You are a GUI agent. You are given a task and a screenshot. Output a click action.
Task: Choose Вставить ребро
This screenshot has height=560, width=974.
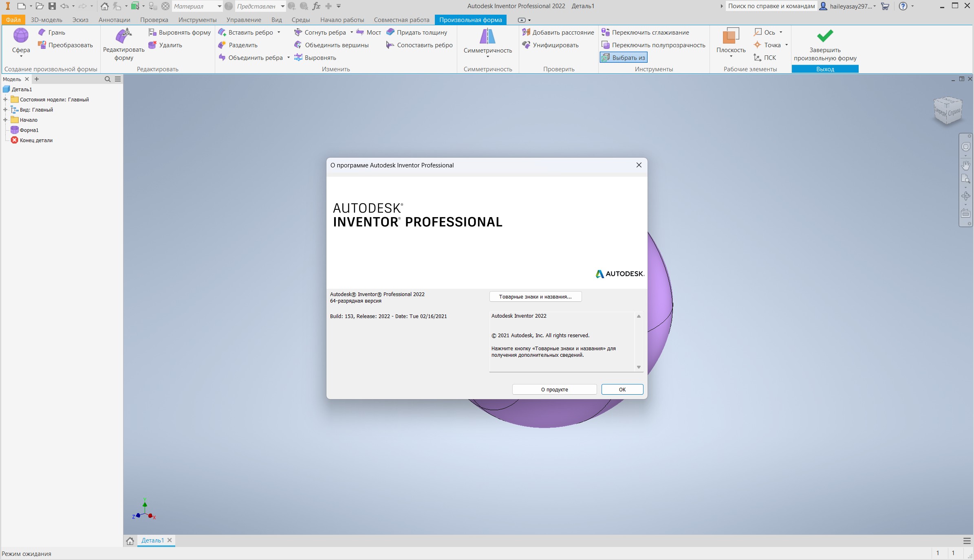pos(246,32)
